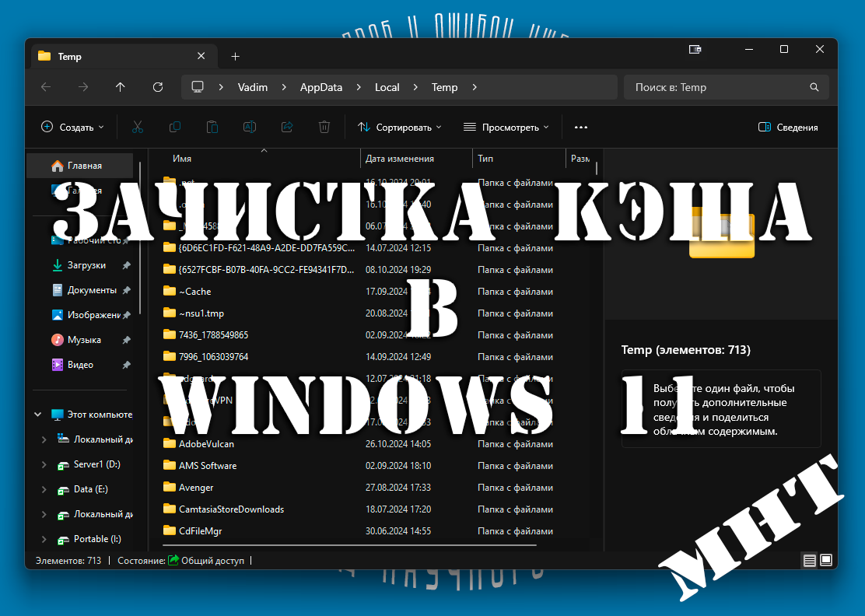Click Local in the breadcrumb path
865x616 pixels.
[x=387, y=87]
